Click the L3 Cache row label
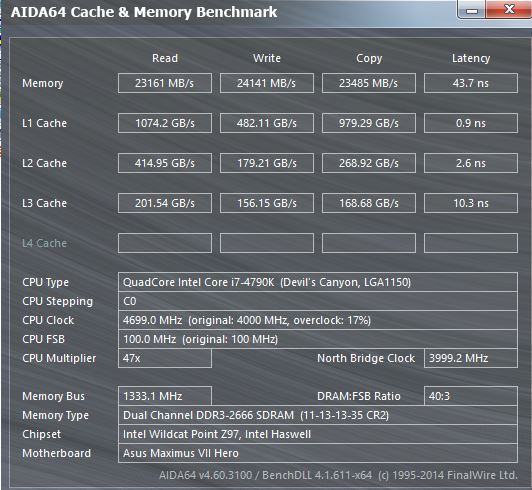The height and width of the screenshot is (490, 532). 44,203
